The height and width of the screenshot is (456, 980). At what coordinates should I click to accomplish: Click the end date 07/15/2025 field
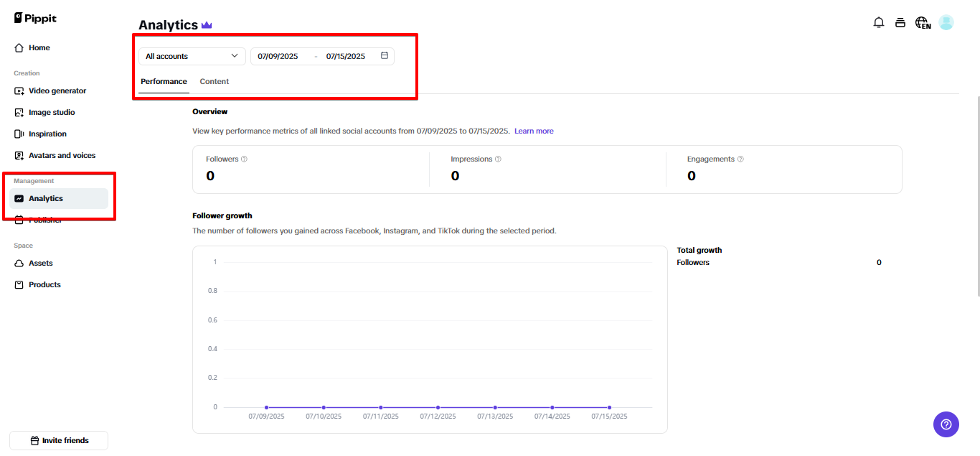point(345,56)
